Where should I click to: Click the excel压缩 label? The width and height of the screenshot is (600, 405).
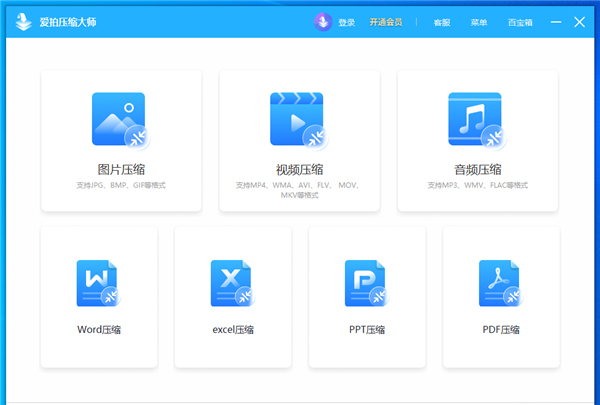tap(233, 330)
